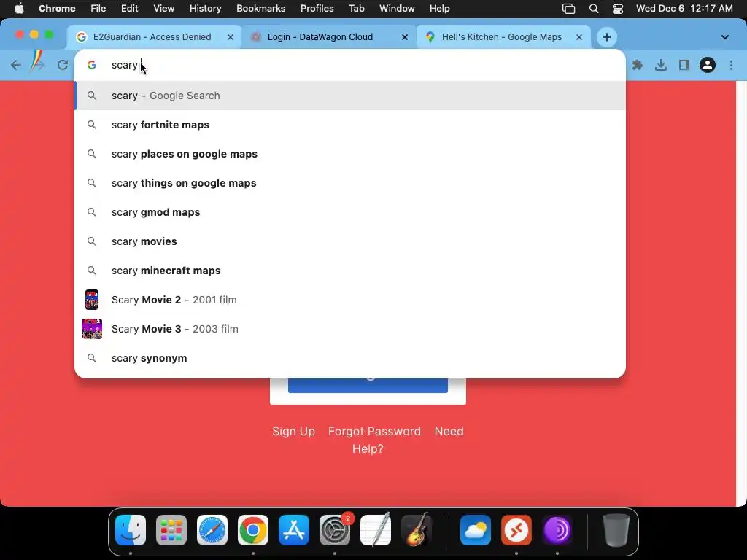Open Tor Browser from the Dock

pos(557,530)
